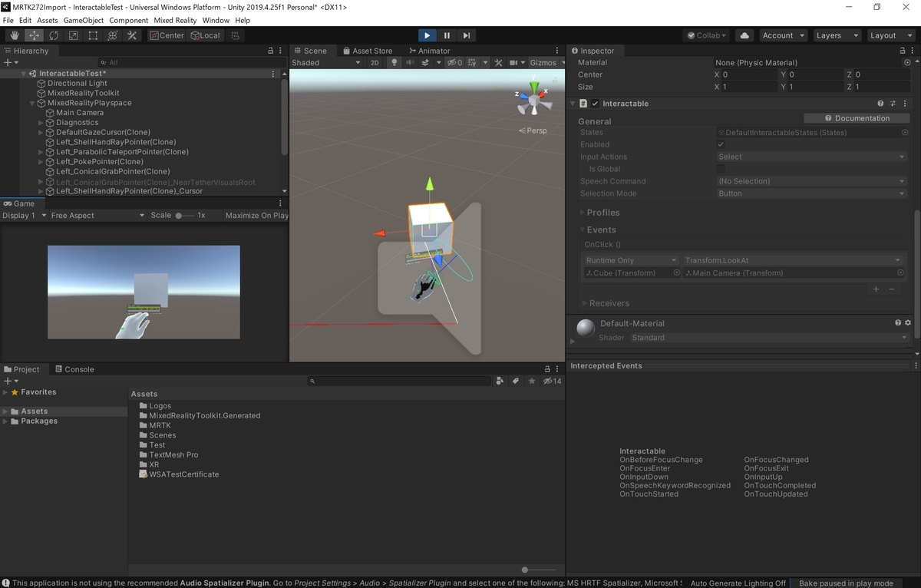The image size is (921, 588).
Task: Open the GameObject menu
Action: (x=83, y=20)
